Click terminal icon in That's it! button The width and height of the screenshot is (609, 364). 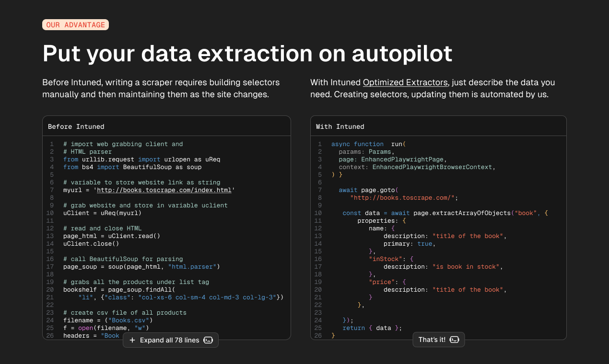point(455,340)
